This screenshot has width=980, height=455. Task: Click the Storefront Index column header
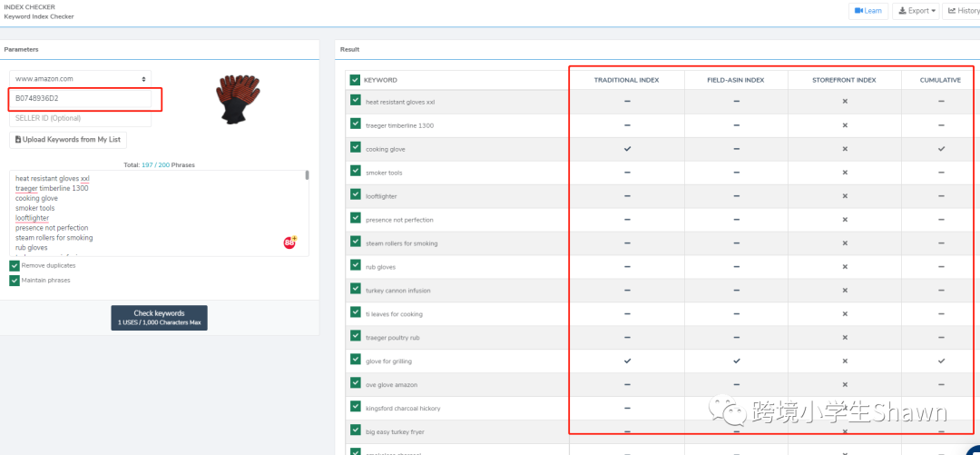[x=844, y=80]
